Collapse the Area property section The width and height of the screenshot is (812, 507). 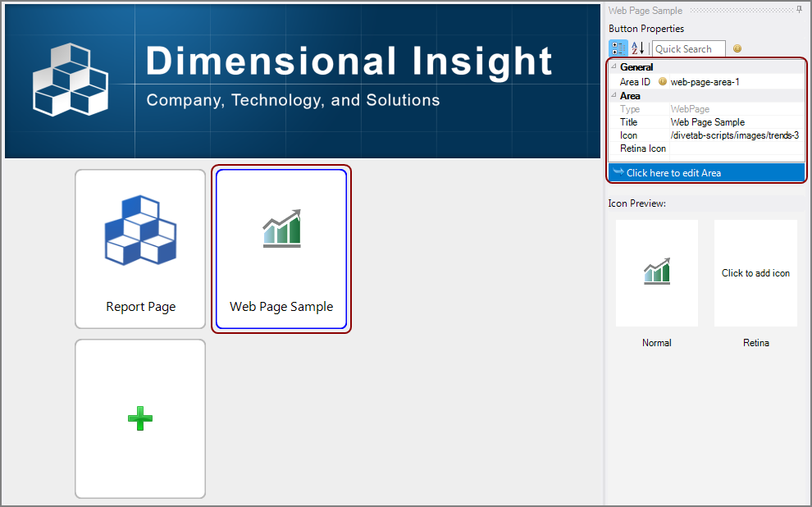[613, 96]
